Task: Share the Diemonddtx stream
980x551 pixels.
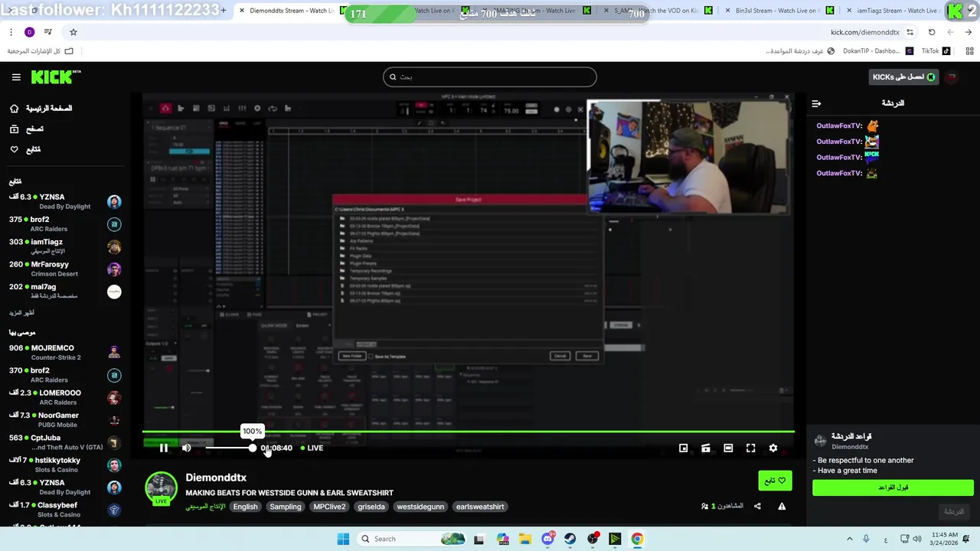Action: click(757, 506)
